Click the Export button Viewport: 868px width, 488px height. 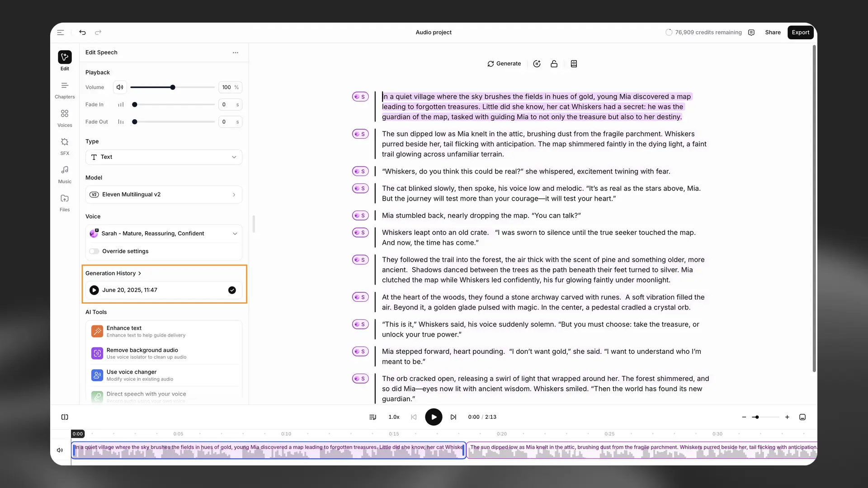[800, 33]
